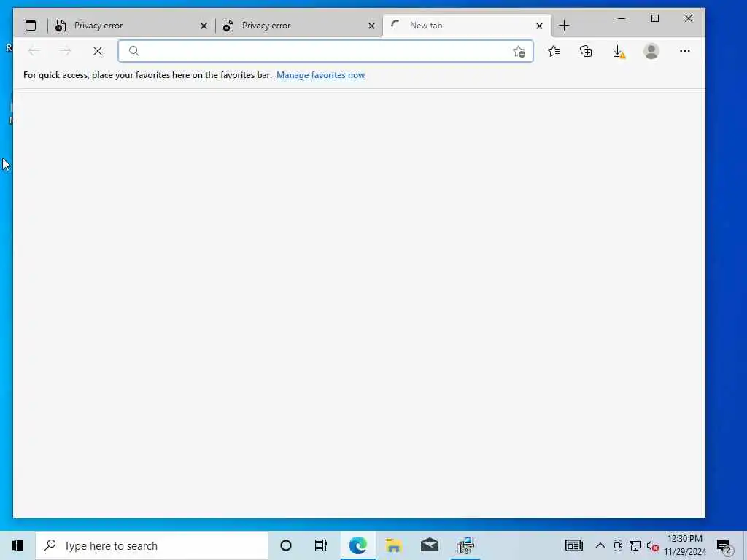Close the New tab tab
Screen dimensions: 747x560
(x=539, y=26)
